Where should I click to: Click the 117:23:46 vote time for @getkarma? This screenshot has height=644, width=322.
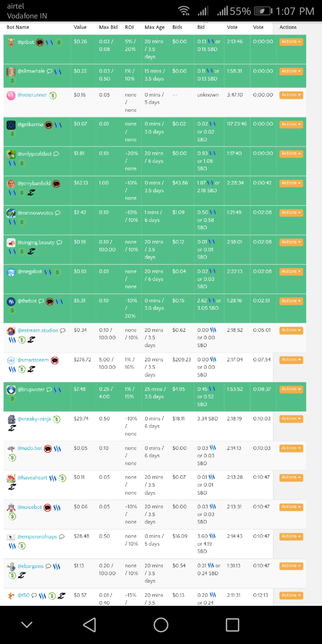tap(237, 124)
